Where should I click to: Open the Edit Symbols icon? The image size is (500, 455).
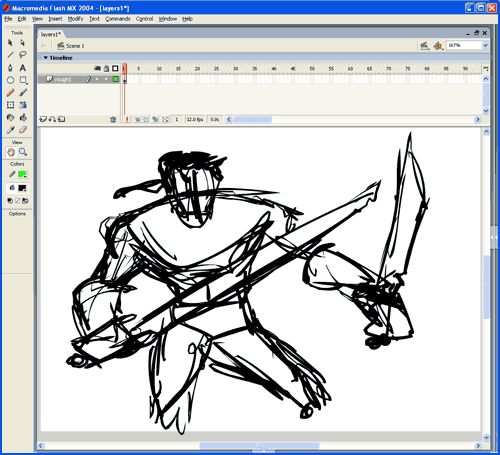click(438, 46)
